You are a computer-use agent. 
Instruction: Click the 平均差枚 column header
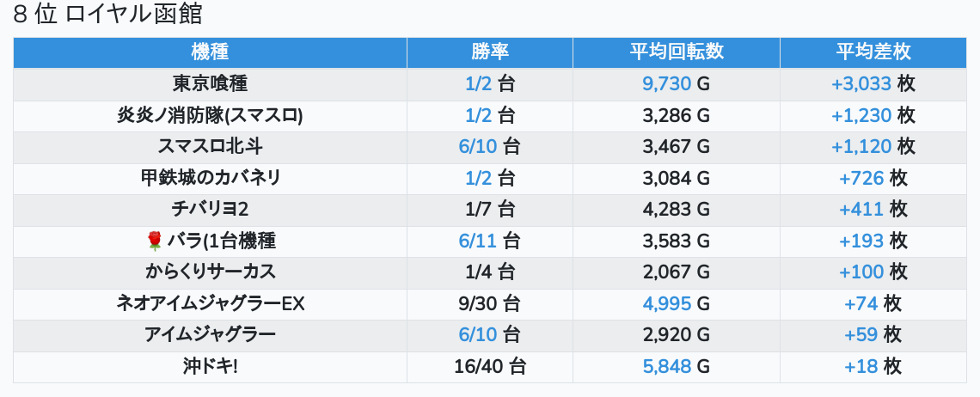pos(873,52)
